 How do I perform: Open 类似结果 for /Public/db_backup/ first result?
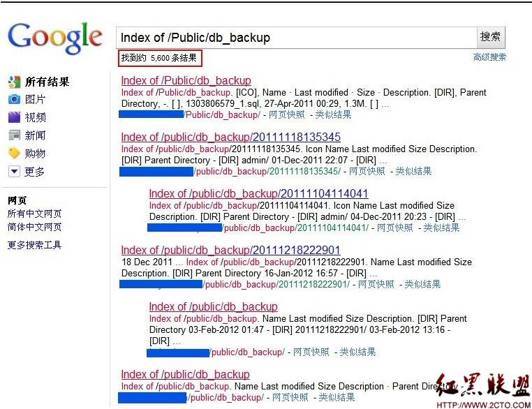[x=333, y=114]
